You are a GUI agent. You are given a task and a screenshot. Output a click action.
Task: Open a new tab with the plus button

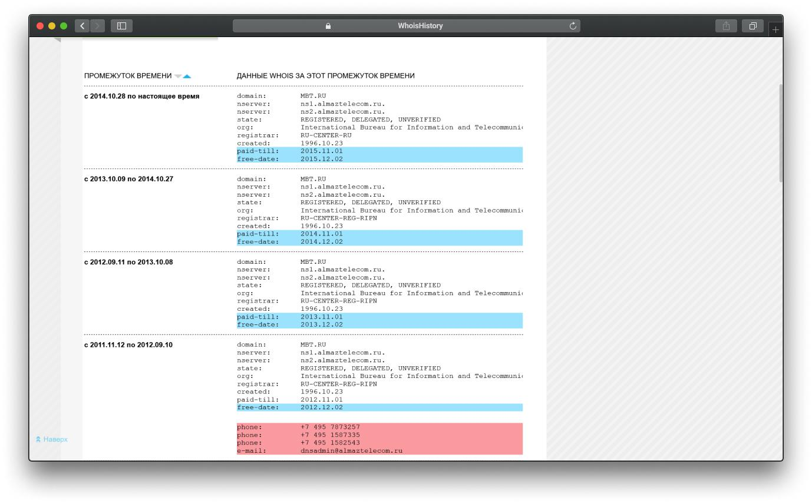coord(775,29)
